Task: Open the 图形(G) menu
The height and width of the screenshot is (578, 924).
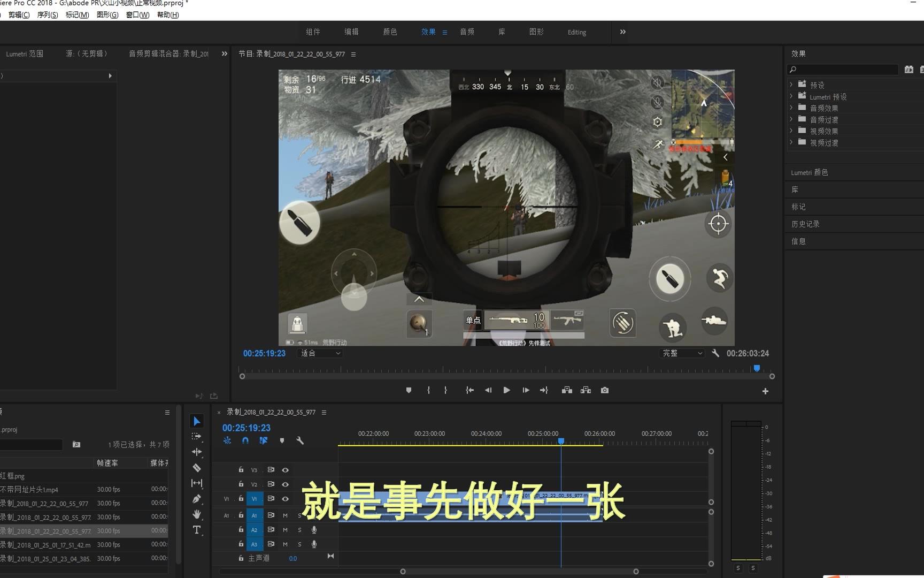Action: [107, 15]
